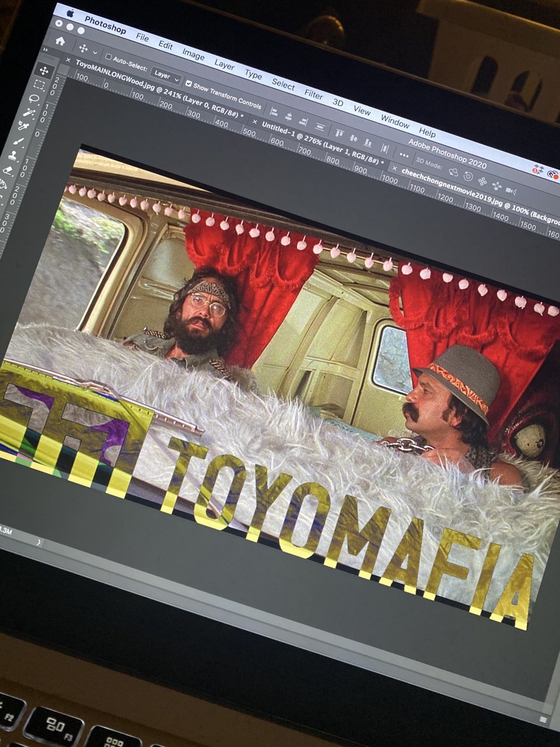Image resolution: width=560 pixels, height=747 pixels.
Task: Open more align and distribute options
Action: [x=404, y=155]
